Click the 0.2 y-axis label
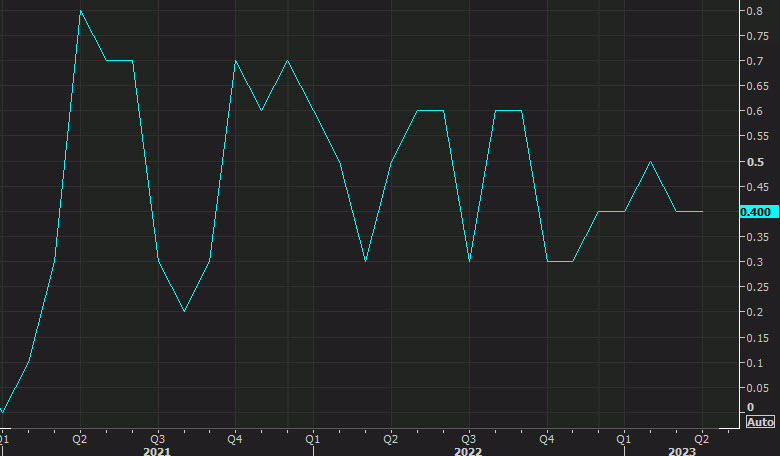Image resolution: width=780 pixels, height=456 pixels. pos(755,312)
